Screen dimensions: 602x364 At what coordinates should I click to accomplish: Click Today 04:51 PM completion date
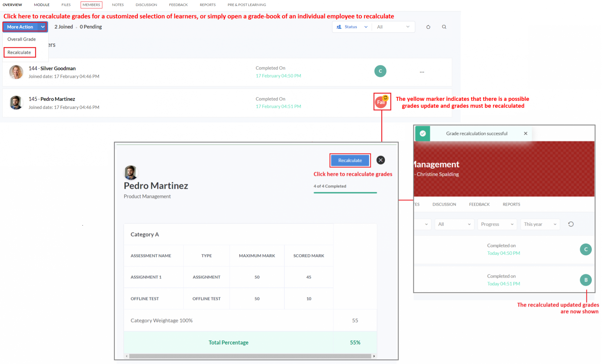(504, 284)
